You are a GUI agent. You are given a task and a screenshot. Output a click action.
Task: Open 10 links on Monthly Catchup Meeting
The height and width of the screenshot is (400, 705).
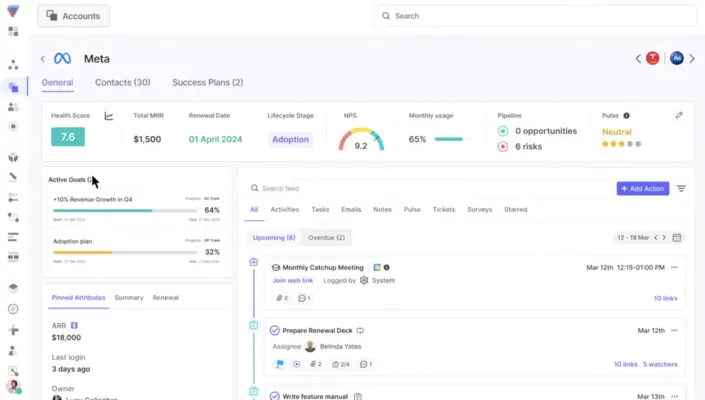point(665,298)
